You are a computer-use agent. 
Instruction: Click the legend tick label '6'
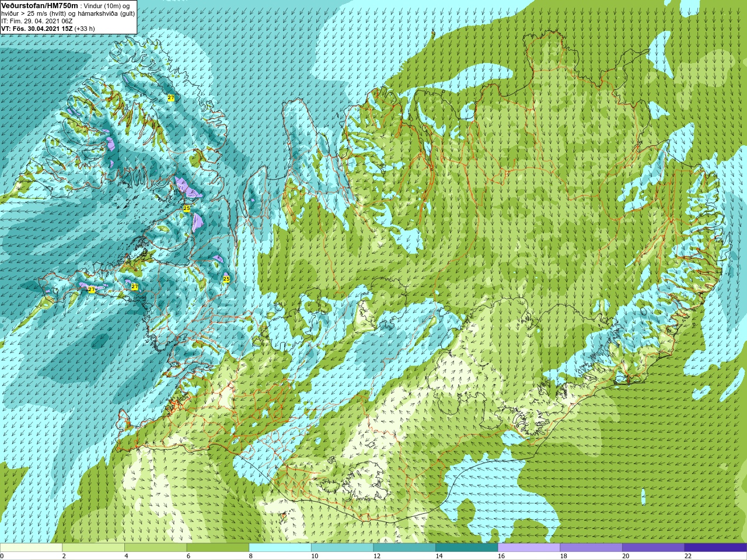189,556
